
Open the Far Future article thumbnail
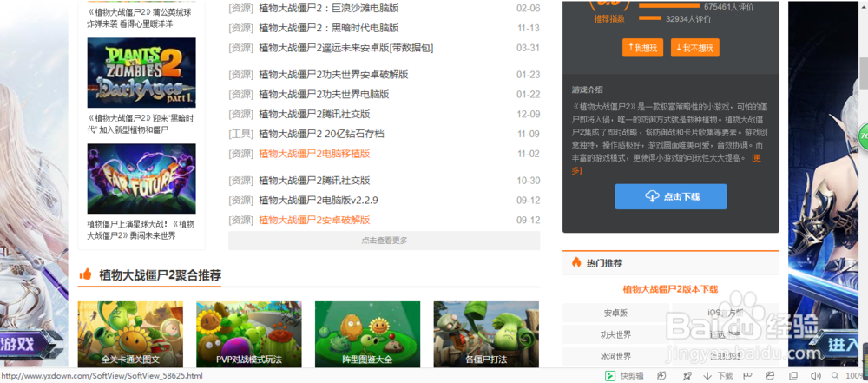point(141,179)
